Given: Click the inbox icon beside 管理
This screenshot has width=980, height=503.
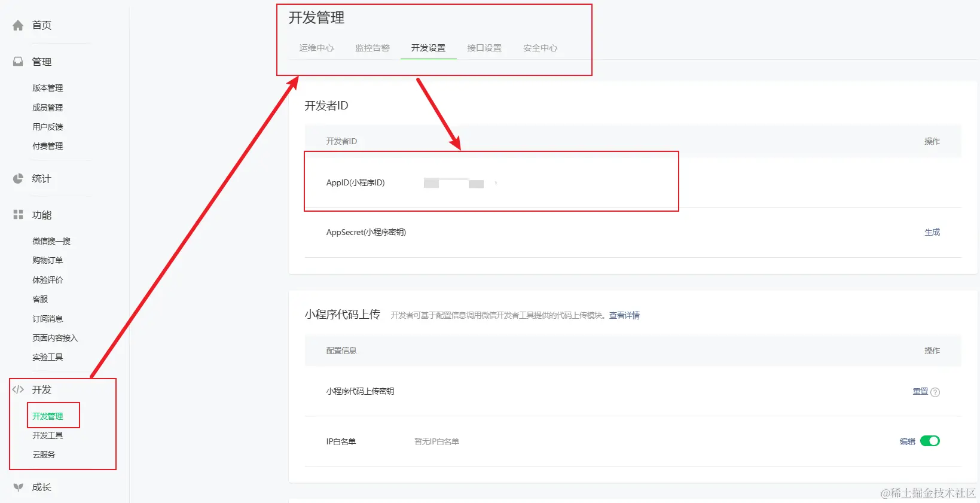Looking at the screenshot, I should click(18, 62).
